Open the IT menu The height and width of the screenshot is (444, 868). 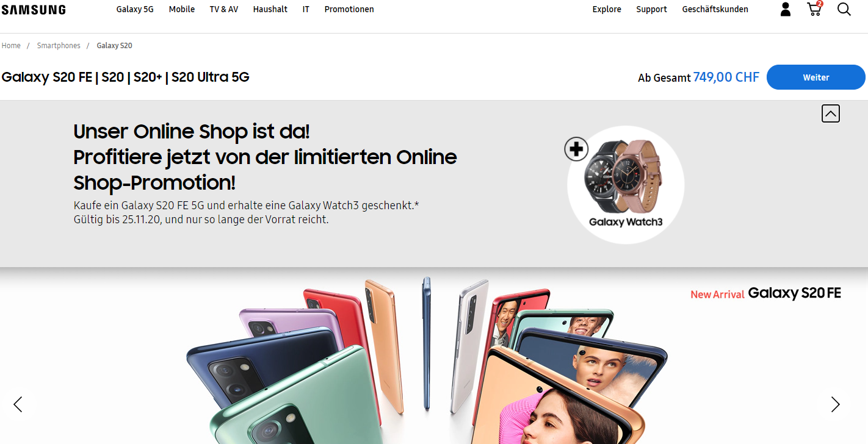[306, 9]
